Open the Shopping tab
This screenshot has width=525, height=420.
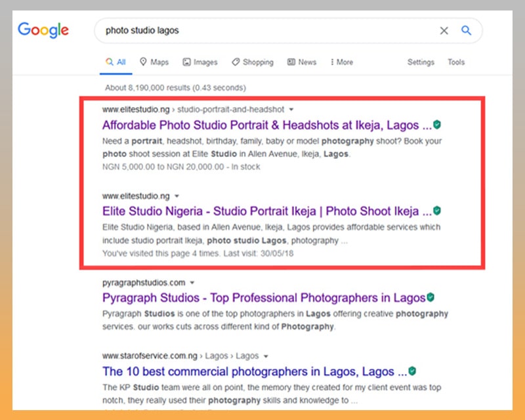coord(253,62)
